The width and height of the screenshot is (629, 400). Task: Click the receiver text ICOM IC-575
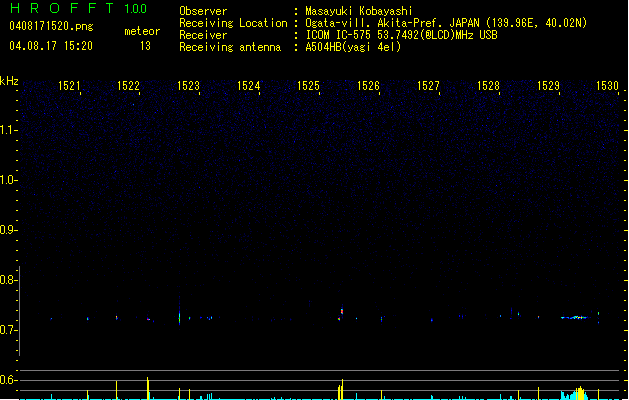pyautogui.click(x=338, y=35)
